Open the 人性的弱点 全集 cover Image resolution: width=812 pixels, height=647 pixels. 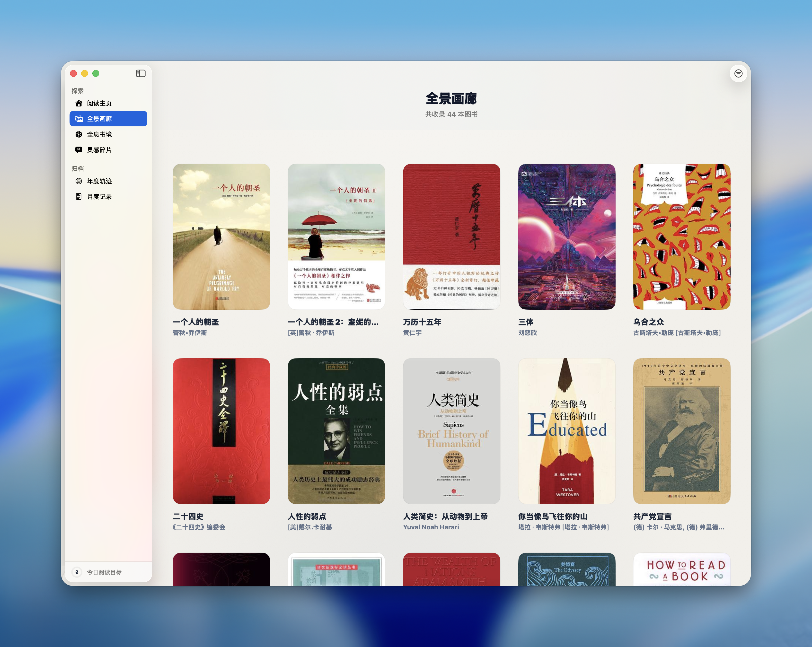point(336,431)
